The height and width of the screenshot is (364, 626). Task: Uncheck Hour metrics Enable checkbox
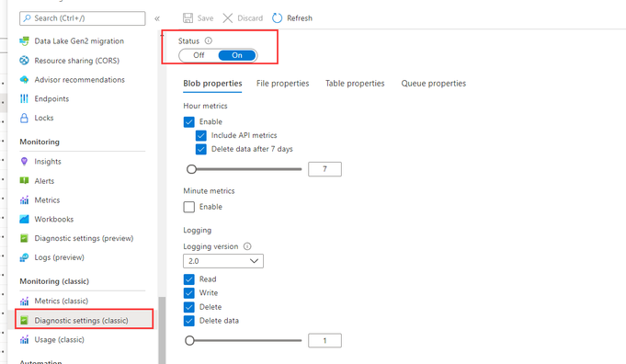pyautogui.click(x=189, y=121)
